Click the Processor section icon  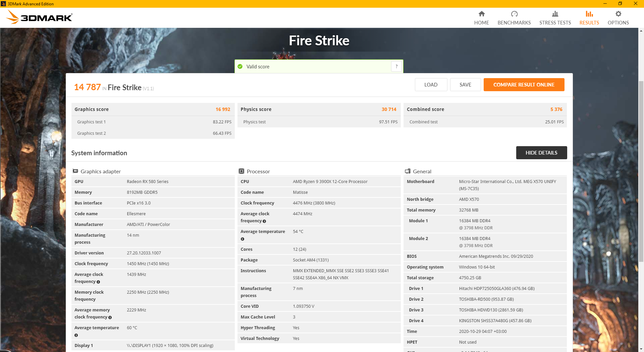click(241, 171)
